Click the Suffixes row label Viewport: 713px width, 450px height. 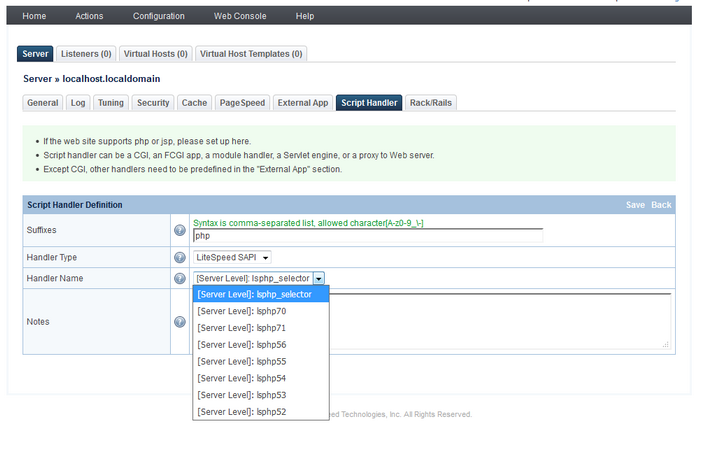tap(41, 230)
